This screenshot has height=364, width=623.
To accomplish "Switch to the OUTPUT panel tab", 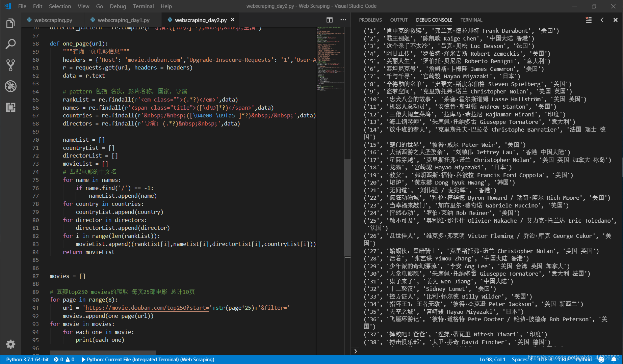I will click(x=399, y=20).
